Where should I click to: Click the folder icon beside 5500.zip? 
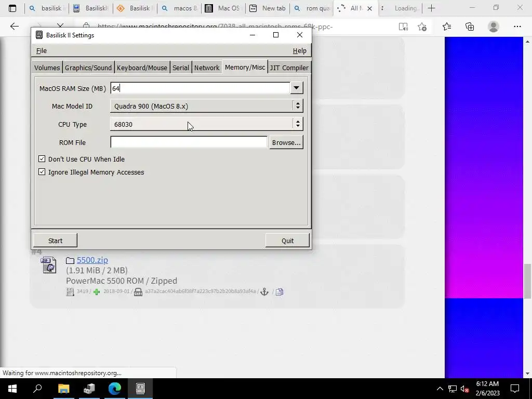(x=70, y=260)
